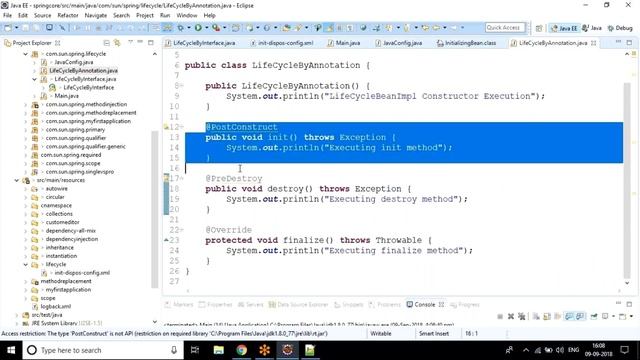Click Collapse All icon in Project Explorer
The image size is (640, 360).
[x=107, y=43]
